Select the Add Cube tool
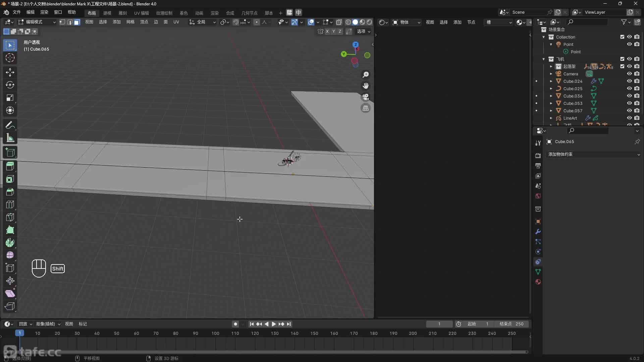 click(10, 153)
